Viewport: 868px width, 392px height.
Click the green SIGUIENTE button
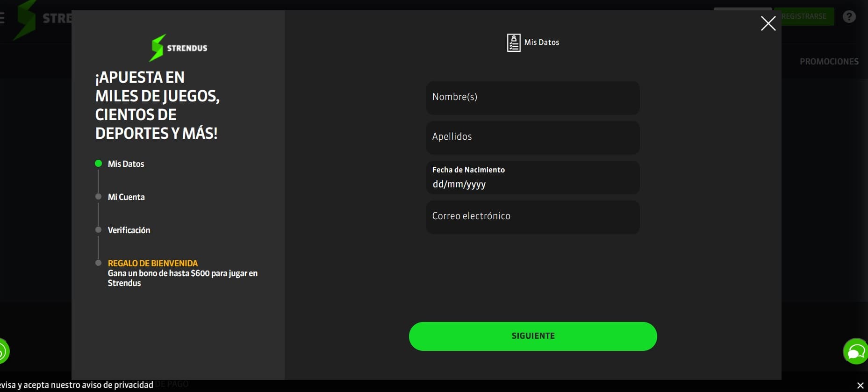[x=533, y=336]
